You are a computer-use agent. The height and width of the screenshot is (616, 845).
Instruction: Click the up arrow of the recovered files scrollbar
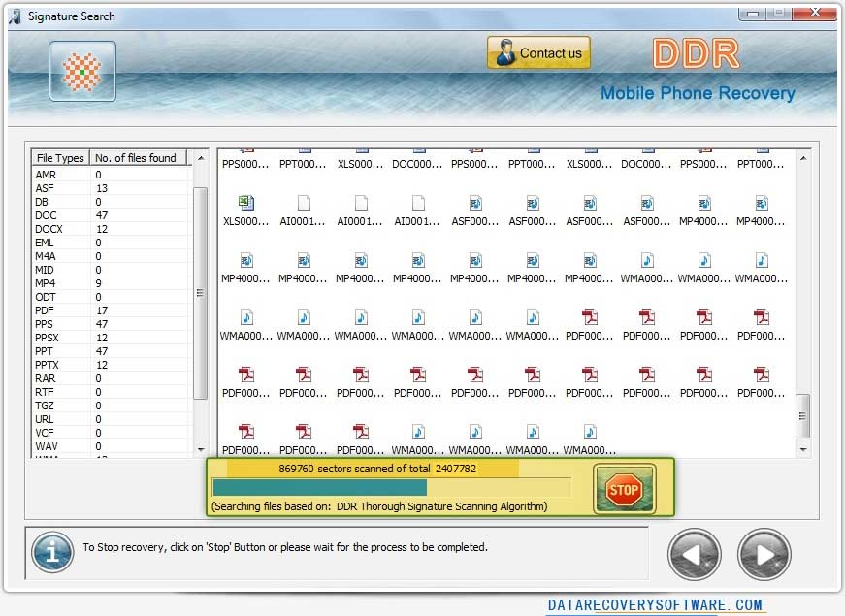[803, 158]
